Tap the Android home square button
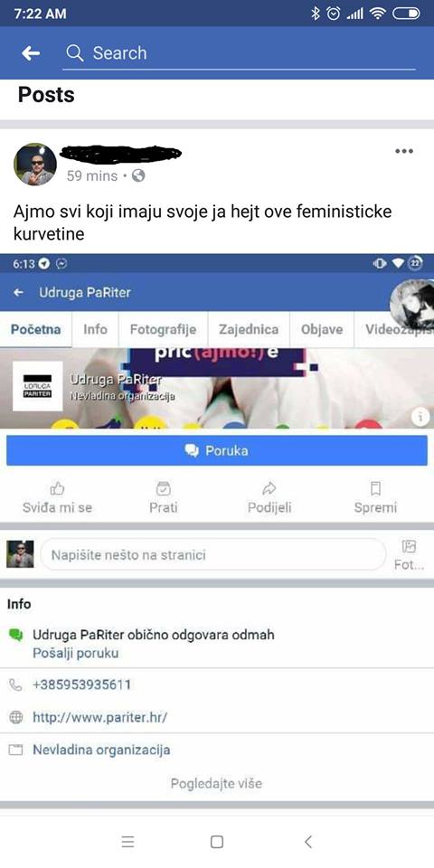 [217, 842]
